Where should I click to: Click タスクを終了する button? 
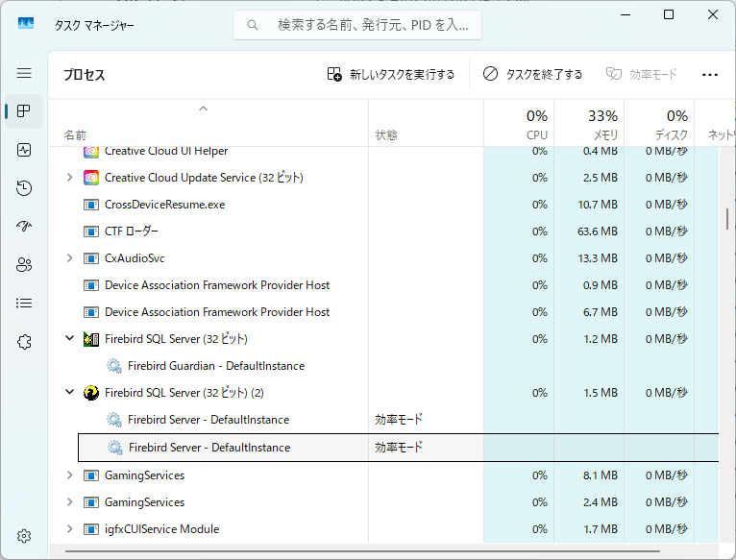click(532, 74)
